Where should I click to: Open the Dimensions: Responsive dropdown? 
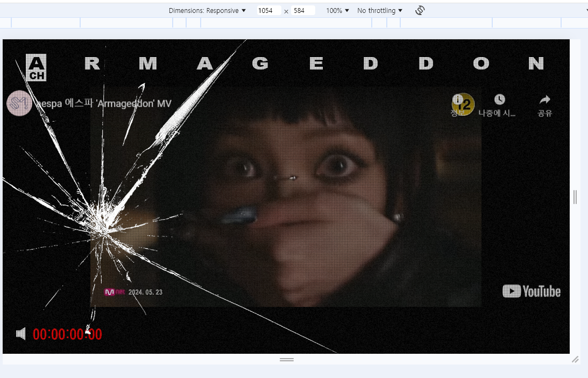(207, 11)
